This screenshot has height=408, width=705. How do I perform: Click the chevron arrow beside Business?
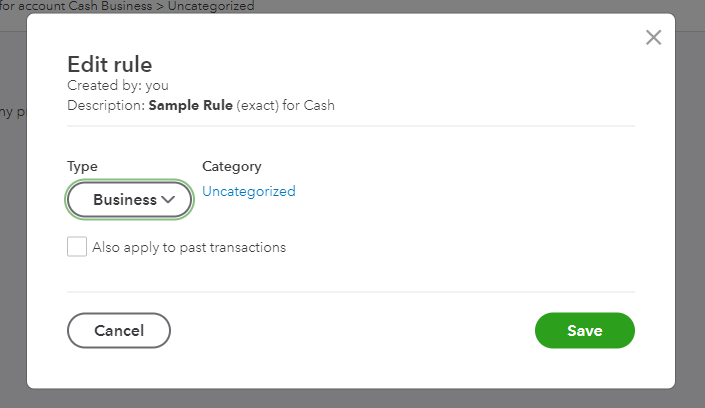(168, 200)
